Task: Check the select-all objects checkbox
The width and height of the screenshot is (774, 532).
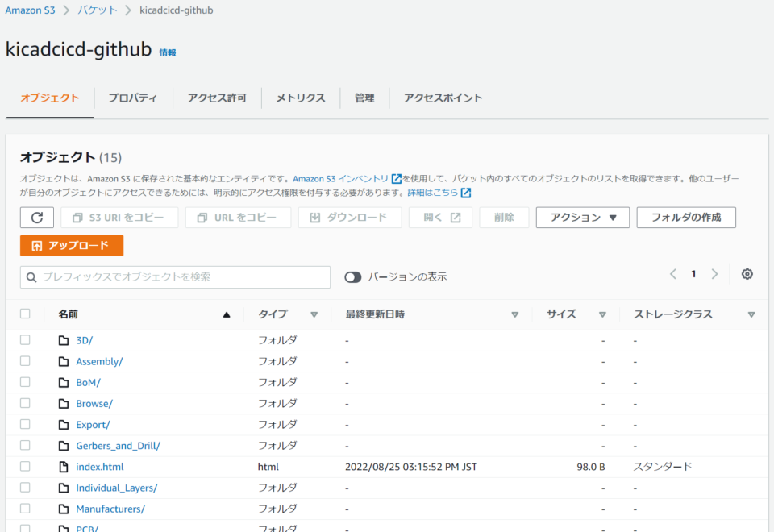Action: point(25,314)
